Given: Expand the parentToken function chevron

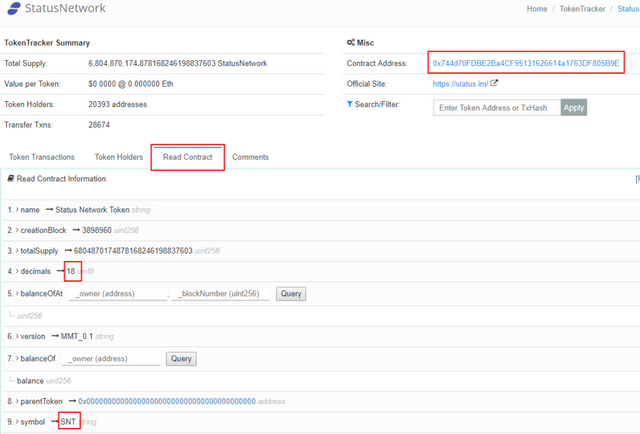Looking at the screenshot, I should pos(17,401).
